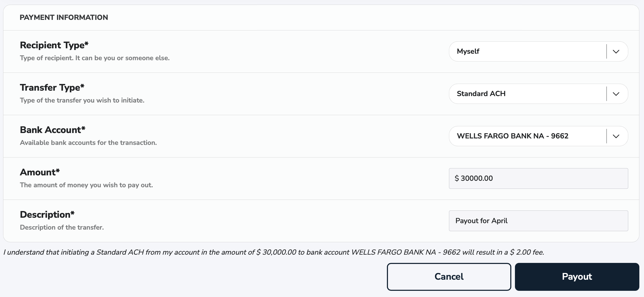Click the Payment Information heading
This screenshot has height=297, width=644.
click(x=64, y=17)
